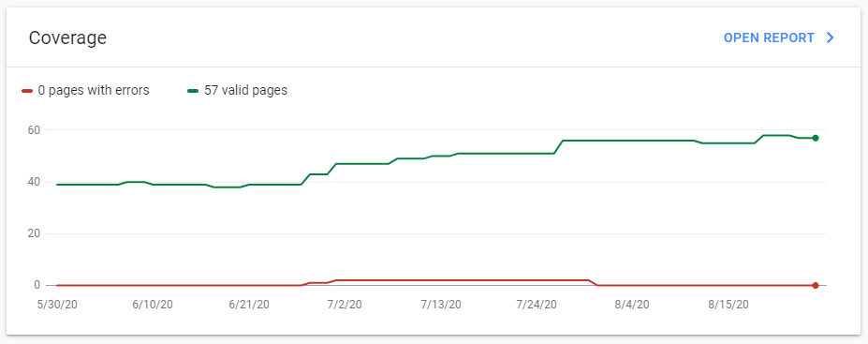Select the '0 pages with errors' legend label
The image size is (868, 344).
pos(94,90)
